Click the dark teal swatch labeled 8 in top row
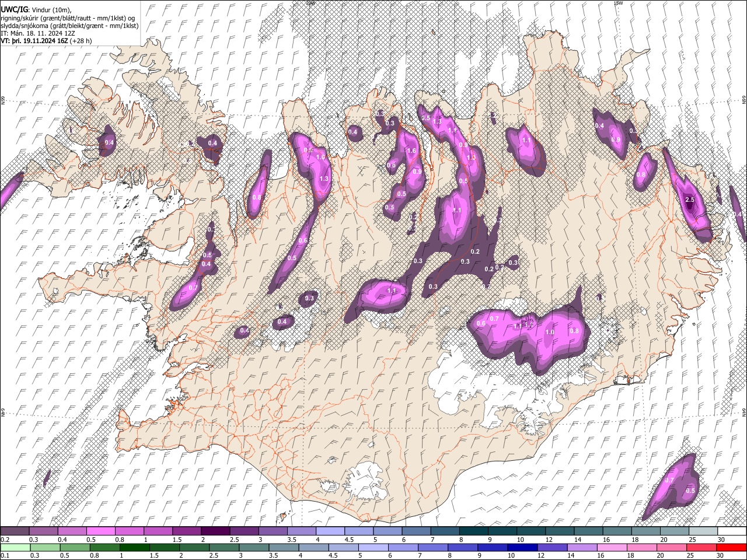This screenshot has height=560, width=747. click(x=473, y=531)
